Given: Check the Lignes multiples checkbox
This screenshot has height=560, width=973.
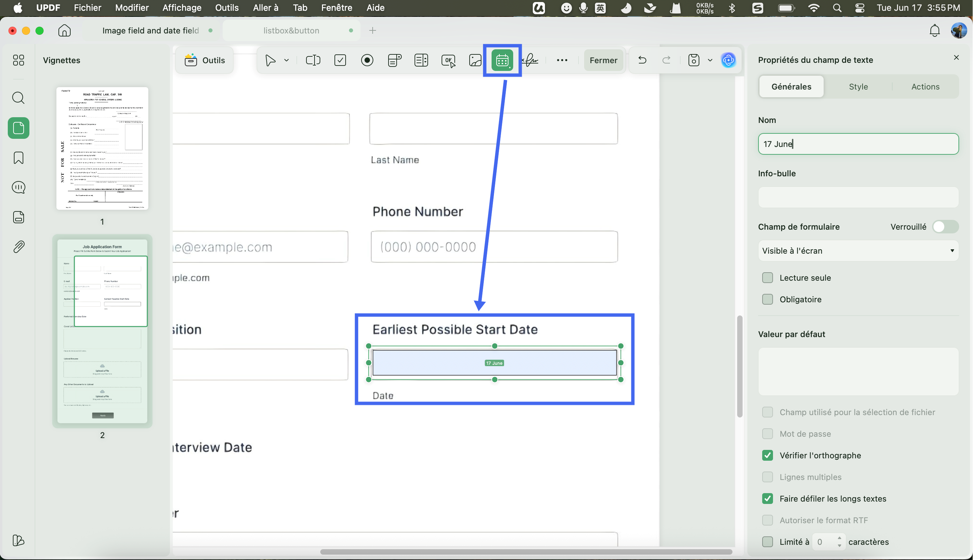Looking at the screenshot, I should pyautogui.click(x=767, y=477).
